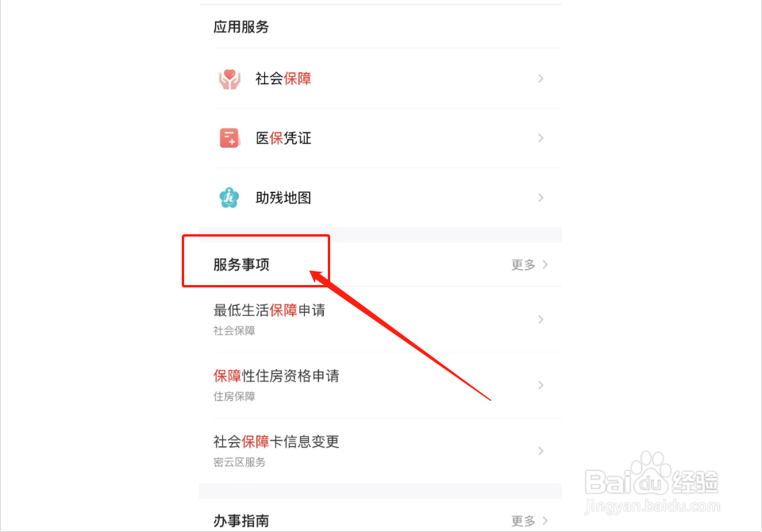
Task: Select the 办事指南 section heading
Action: tap(241, 521)
